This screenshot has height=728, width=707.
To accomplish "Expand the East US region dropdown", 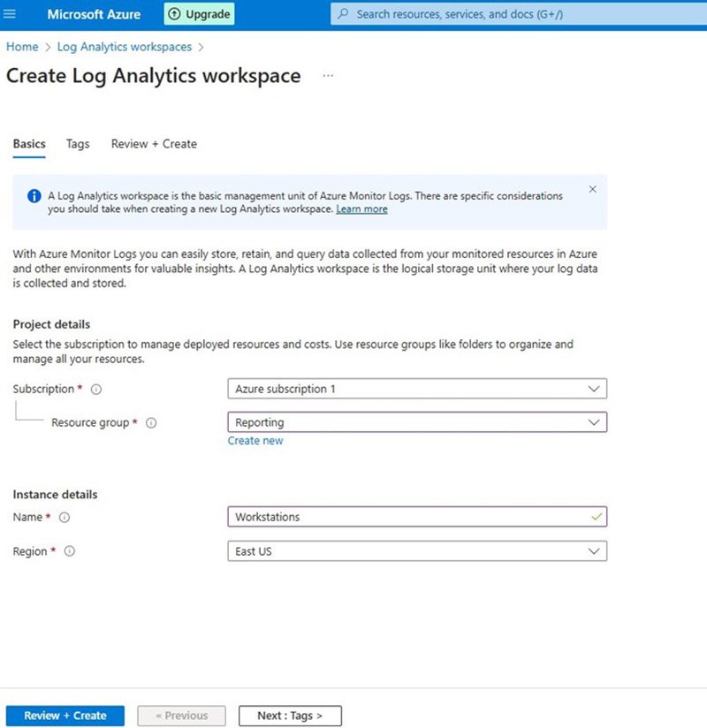I will 417,551.
